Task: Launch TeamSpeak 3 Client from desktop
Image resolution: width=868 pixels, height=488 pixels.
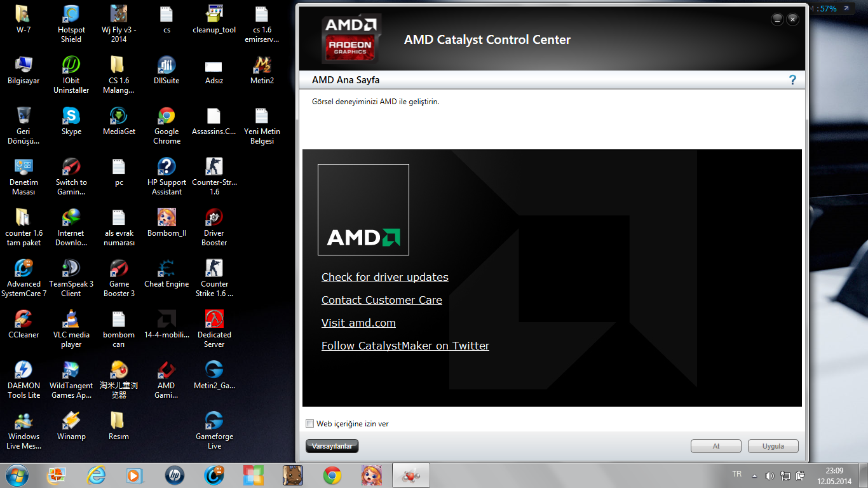Action: click(x=71, y=269)
